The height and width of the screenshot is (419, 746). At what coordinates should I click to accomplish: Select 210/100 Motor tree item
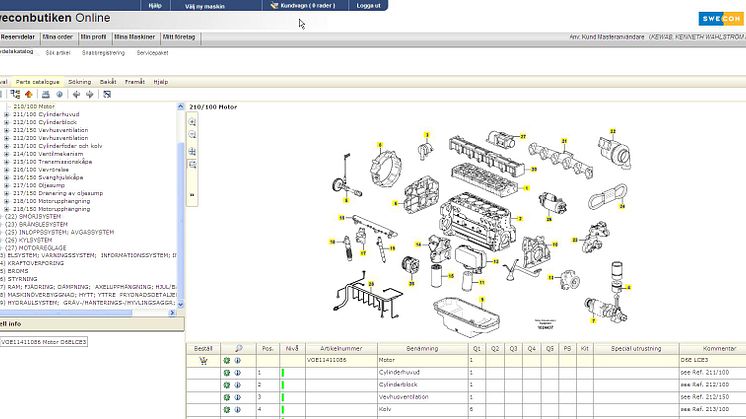pos(34,107)
